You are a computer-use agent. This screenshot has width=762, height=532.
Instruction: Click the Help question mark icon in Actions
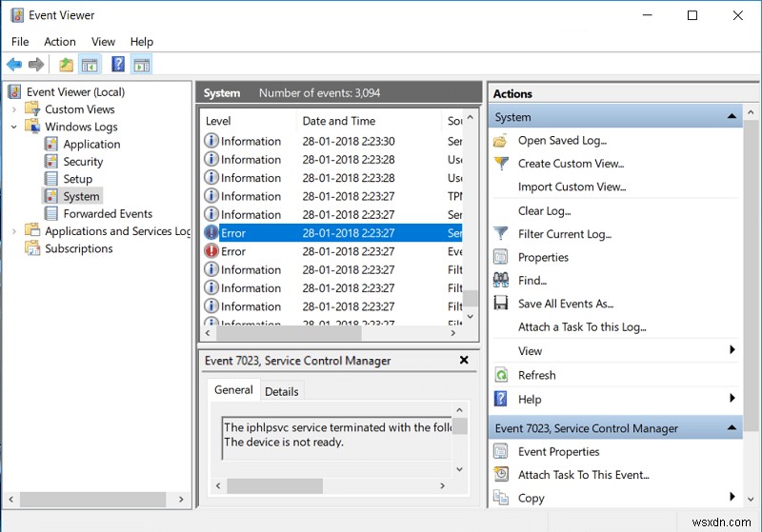(x=501, y=399)
